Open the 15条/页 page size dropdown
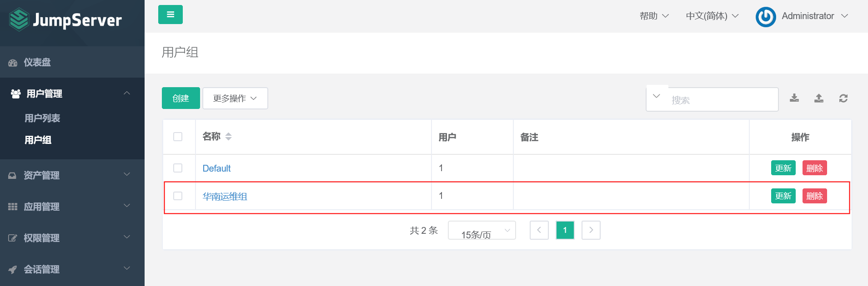The image size is (868, 286). click(482, 231)
